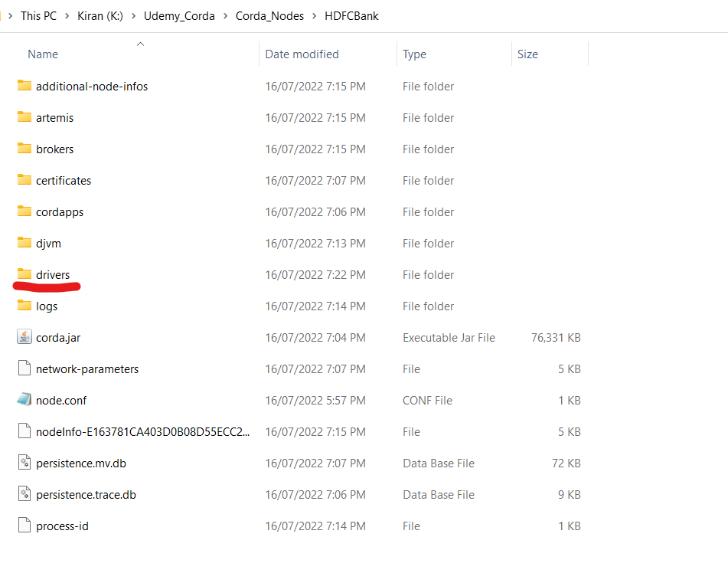The image size is (728, 583).
Task: Click the Executable Jar File type cell
Action: click(449, 338)
